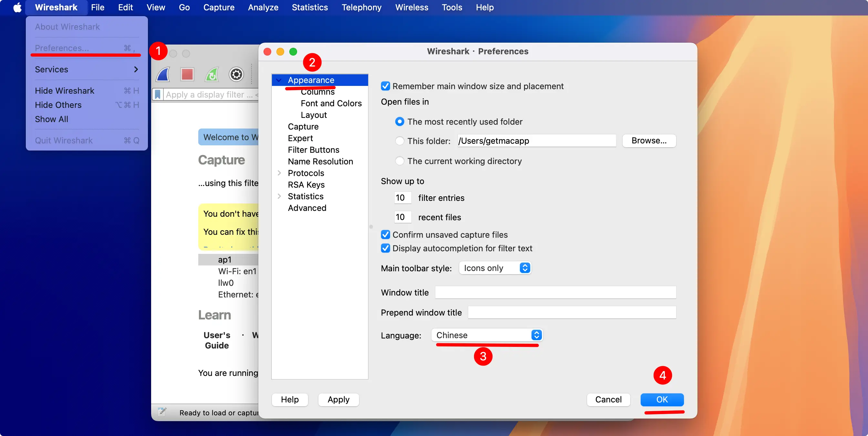Start capturing packets with the shark fin icon
868x436 pixels.
pos(163,75)
